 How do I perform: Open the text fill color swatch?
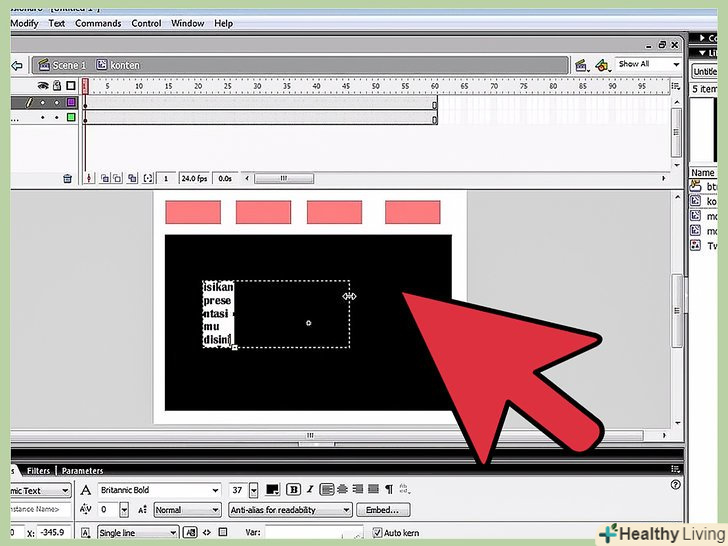tap(273, 490)
